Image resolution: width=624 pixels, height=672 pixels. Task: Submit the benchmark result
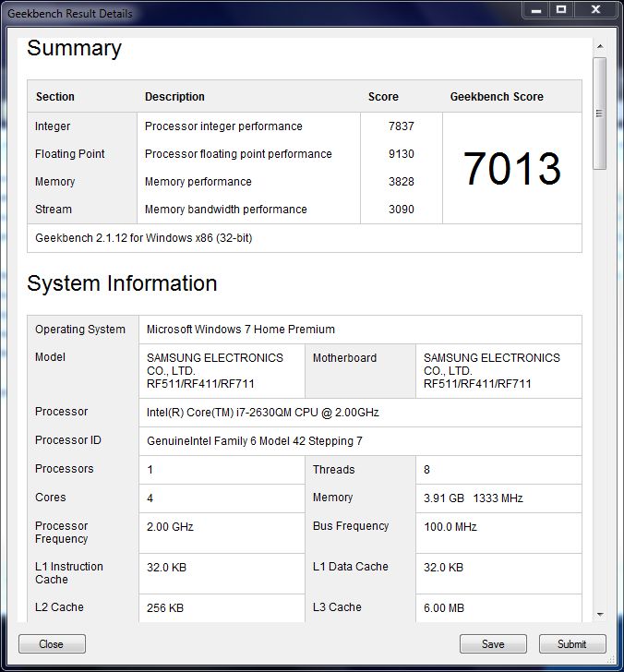pos(572,643)
